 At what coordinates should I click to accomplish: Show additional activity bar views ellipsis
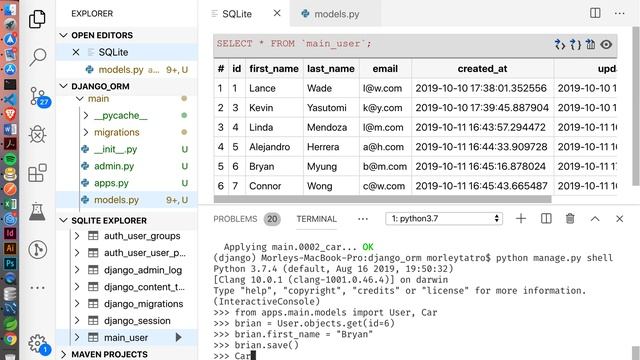37,288
